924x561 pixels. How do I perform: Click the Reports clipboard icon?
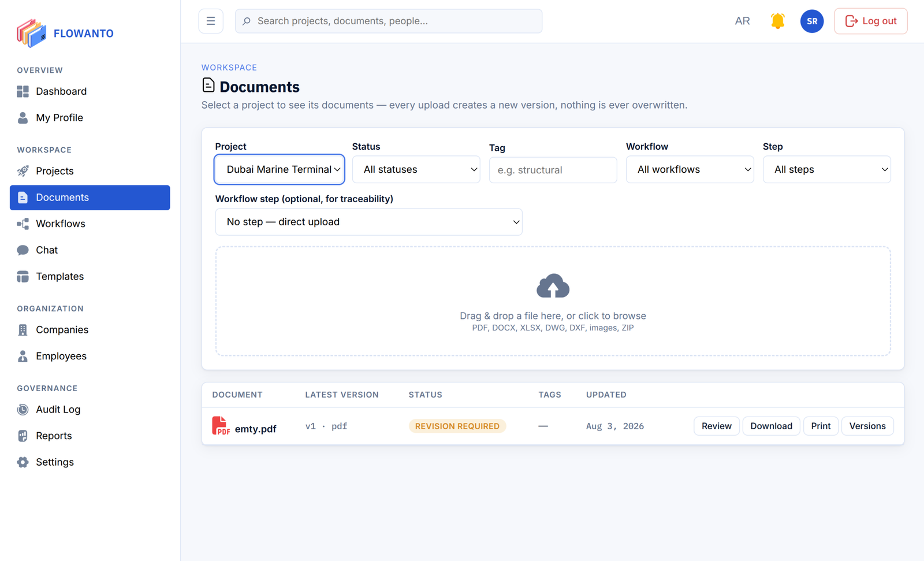pos(23,436)
